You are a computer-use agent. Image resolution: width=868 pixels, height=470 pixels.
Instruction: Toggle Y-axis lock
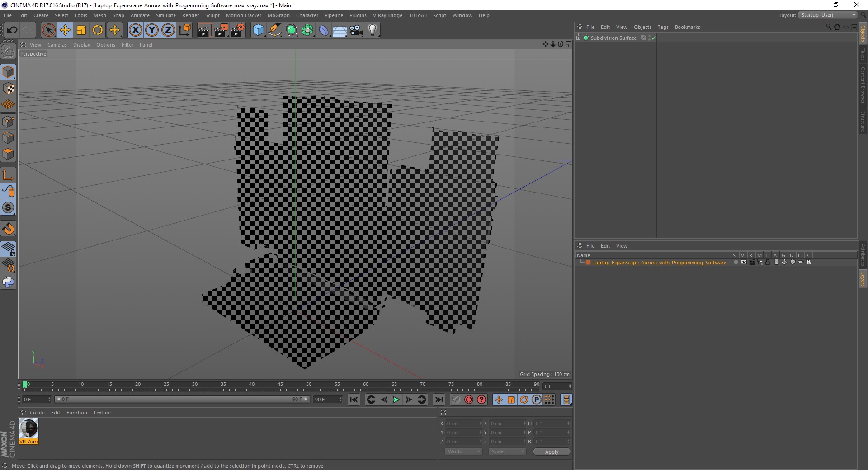pos(152,30)
